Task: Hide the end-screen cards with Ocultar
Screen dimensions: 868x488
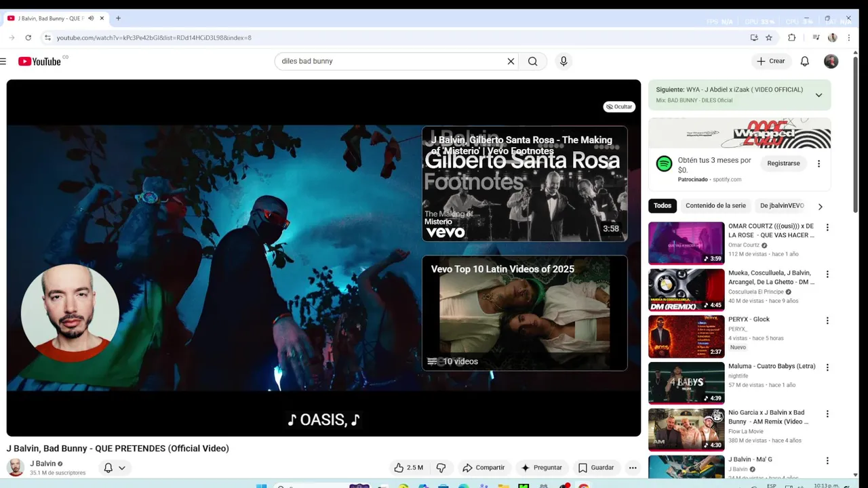Action: 619,106
